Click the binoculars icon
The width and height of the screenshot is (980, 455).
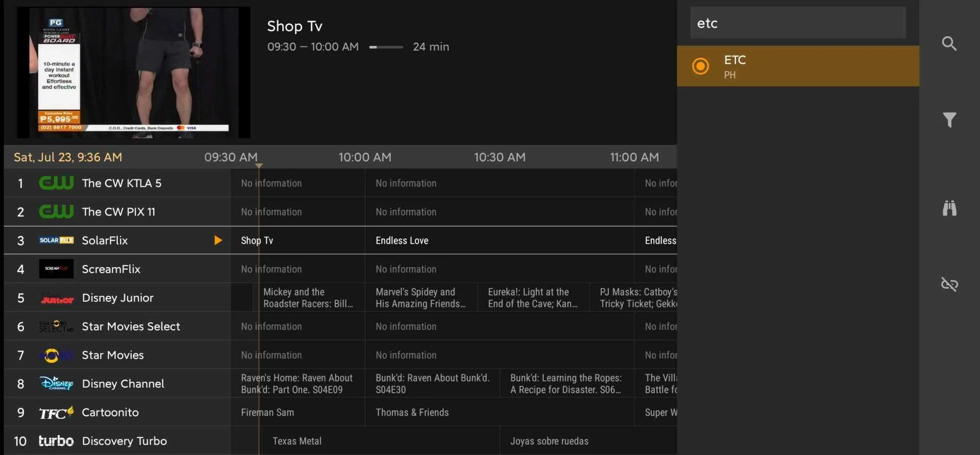(x=949, y=208)
